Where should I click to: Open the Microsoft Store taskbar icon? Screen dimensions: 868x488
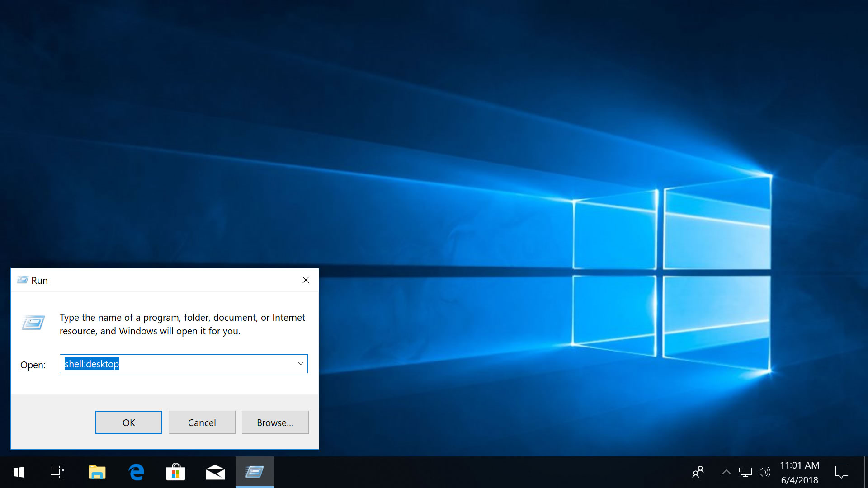coord(175,472)
